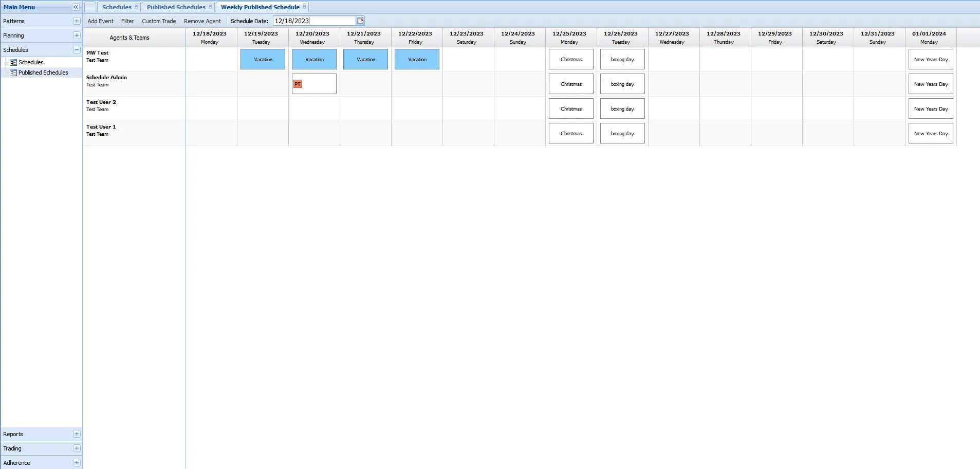Select MW Test Vacation on Wednesday 12/20
The image size is (980, 469).
314,59
